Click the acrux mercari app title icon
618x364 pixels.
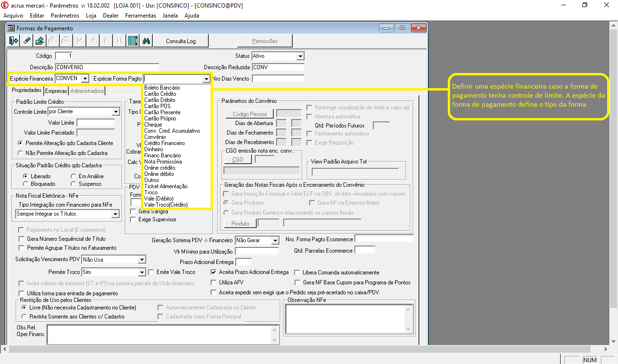[5, 5]
